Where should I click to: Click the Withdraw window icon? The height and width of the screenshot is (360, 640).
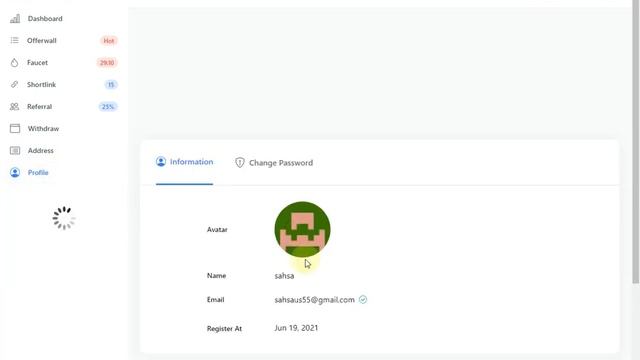click(15, 129)
